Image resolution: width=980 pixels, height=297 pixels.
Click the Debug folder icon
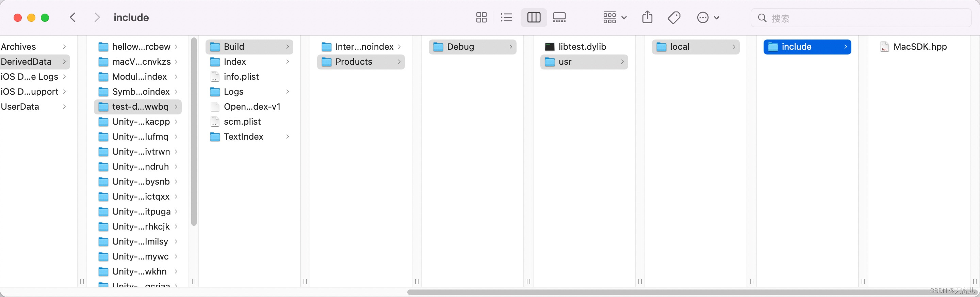click(438, 47)
